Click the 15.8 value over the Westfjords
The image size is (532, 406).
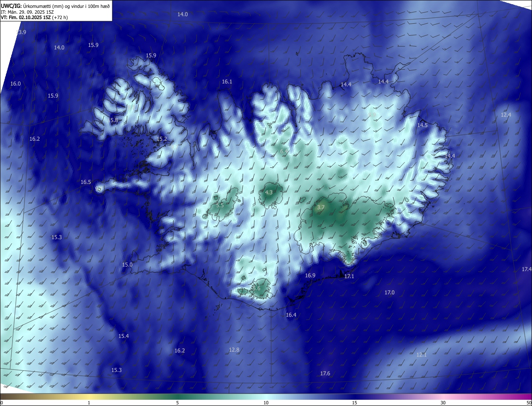[113, 120]
